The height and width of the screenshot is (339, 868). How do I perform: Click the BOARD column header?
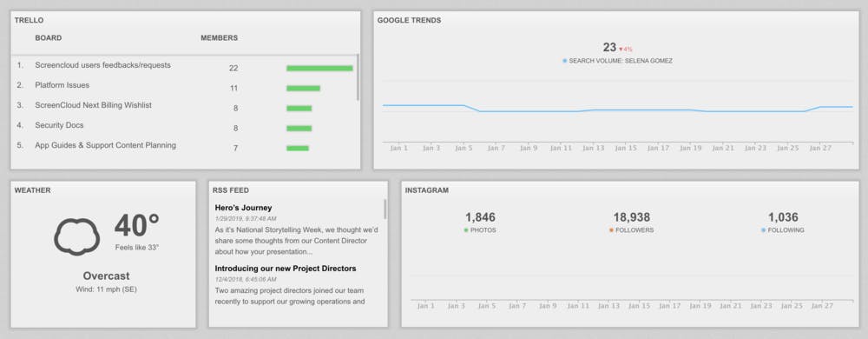tap(48, 38)
